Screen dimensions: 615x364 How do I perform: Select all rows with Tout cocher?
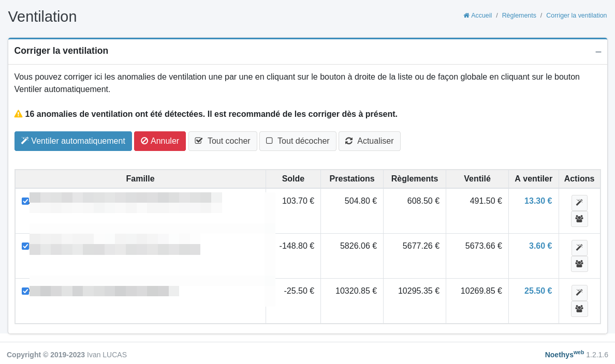[x=223, y=141]
